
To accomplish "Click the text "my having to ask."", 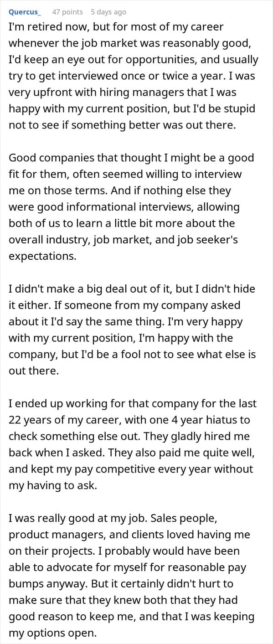I will (53, 485).
